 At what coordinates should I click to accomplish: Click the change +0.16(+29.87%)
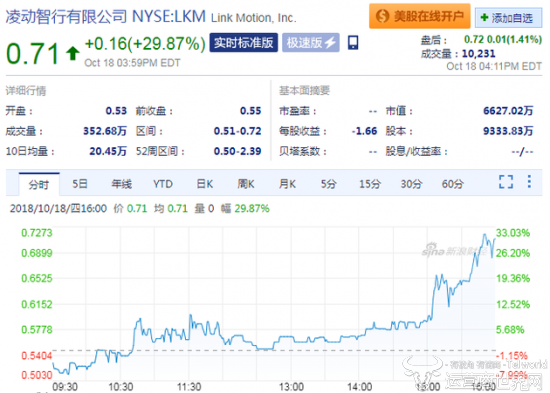pos(145,44)
